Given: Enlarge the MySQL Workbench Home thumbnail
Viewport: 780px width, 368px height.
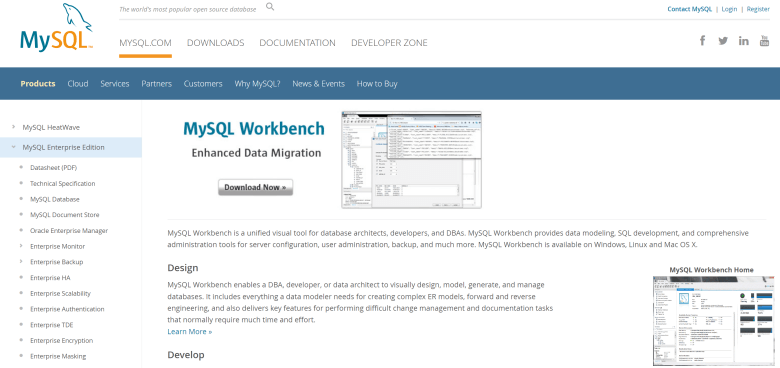Looking at the screenshot, I should [713, 321].
